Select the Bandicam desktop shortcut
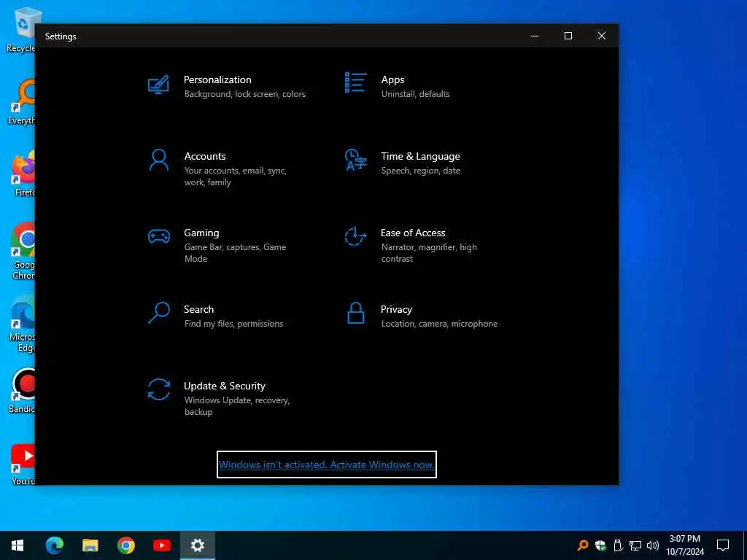747x560 pixels. [21, 391]
